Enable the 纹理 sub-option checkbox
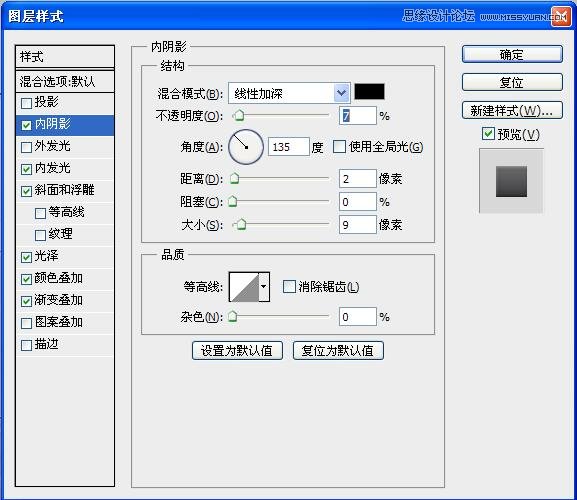The height and width of the screenshot is (500, 577). (x=40, y=235)
